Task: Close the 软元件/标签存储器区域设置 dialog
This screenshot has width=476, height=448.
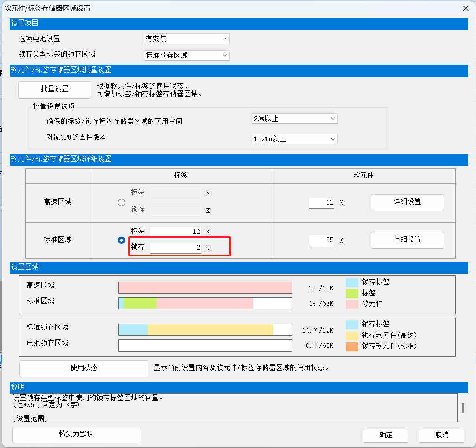Action: (x=465, y=8)
